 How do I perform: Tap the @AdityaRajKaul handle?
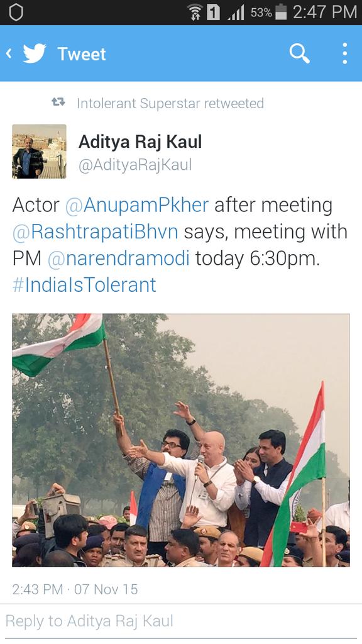[135, 165]
